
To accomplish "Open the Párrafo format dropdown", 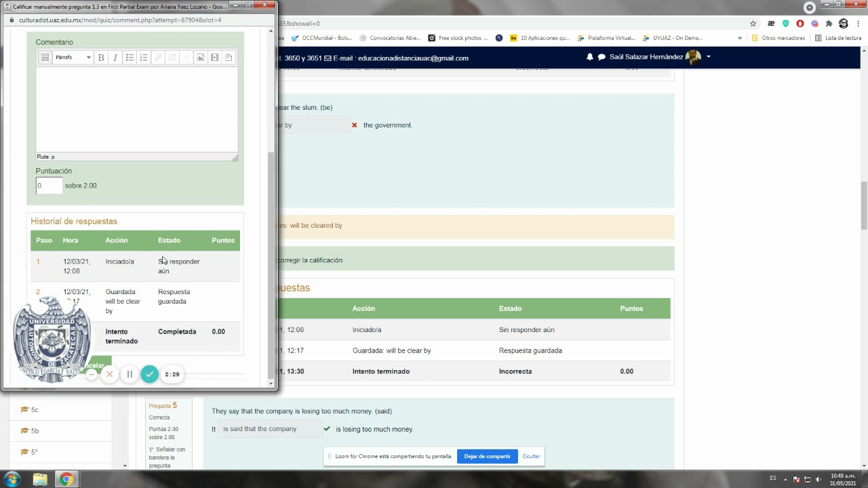I will point(73,58).
